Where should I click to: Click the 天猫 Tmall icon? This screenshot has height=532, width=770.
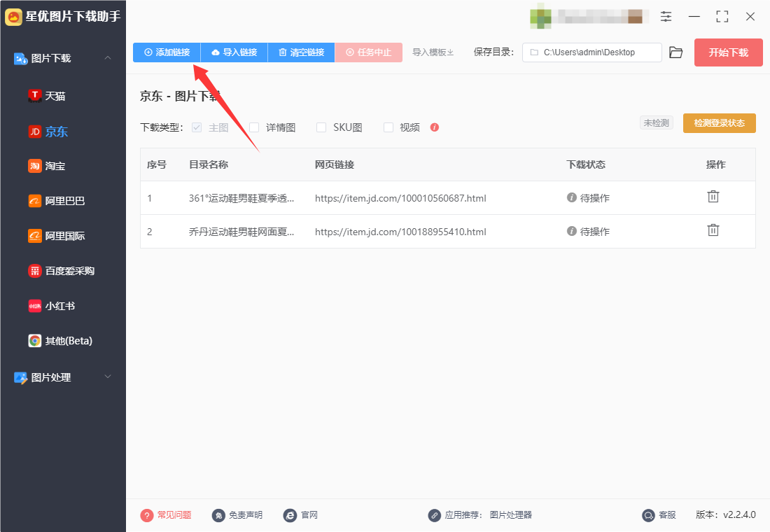click(x=34, y=96)
